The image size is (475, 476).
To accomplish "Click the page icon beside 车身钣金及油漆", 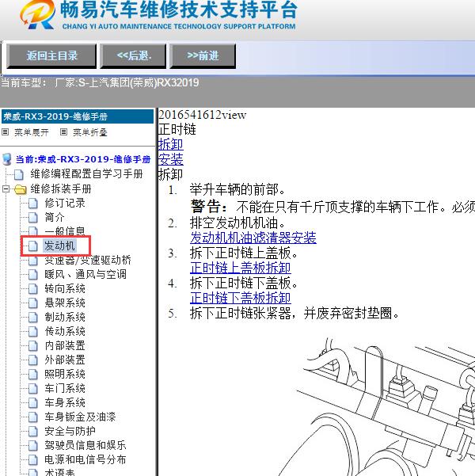I will [33, 417].
